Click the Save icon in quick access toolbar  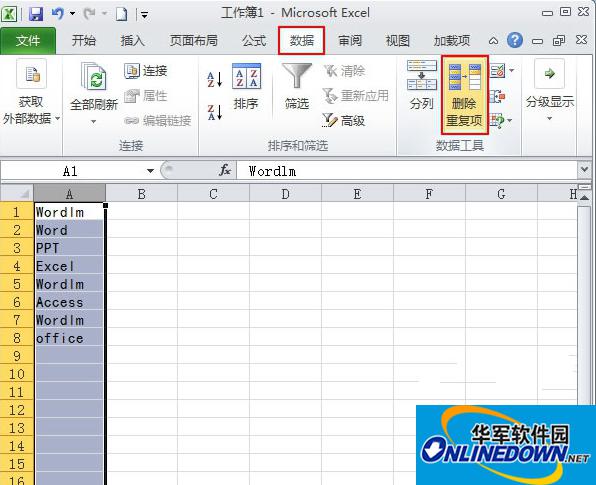point(36,14)
